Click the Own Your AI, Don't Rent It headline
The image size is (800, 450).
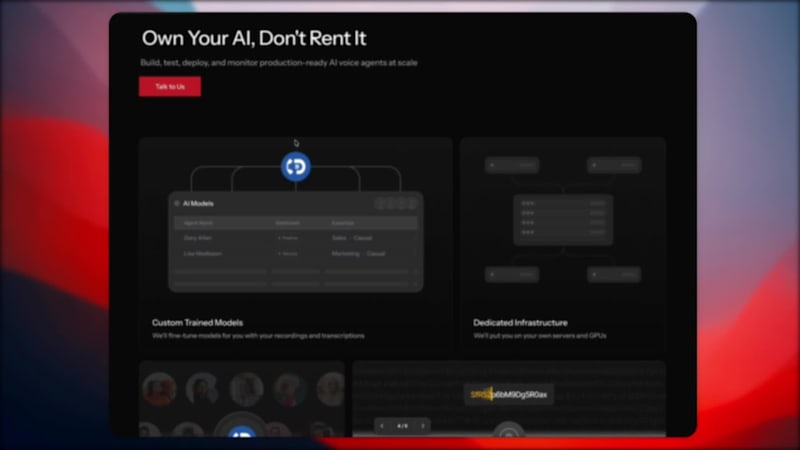coord(254,38)
